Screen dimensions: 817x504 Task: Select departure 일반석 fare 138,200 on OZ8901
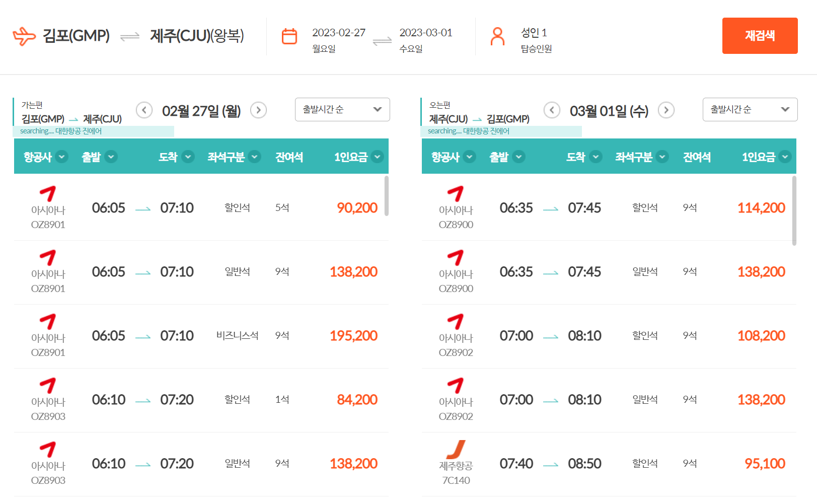pos(353,271)
